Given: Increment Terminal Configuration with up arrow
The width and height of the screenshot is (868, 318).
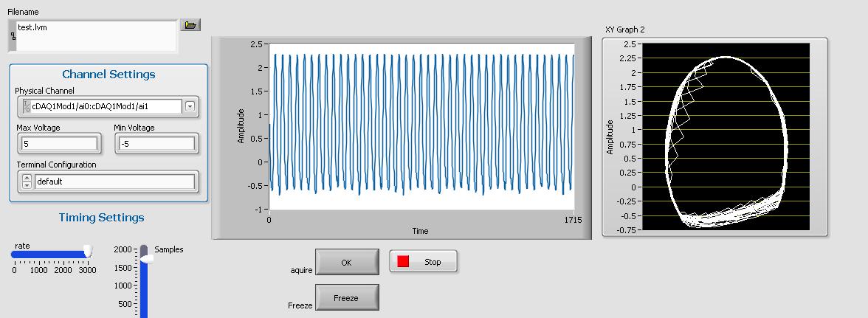Looking at the screenshot, I should coord(27,178).
